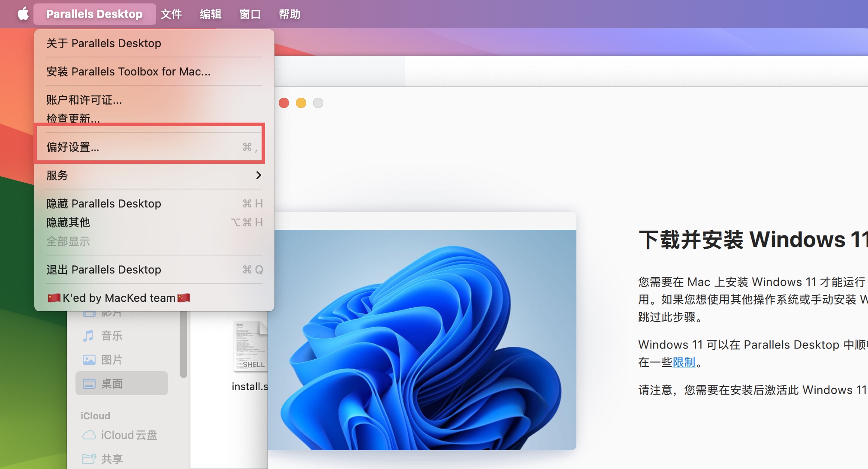868x469 pixels.
Task: Expand the 服务 submenu arrow
Action: (x=259, y=175)
